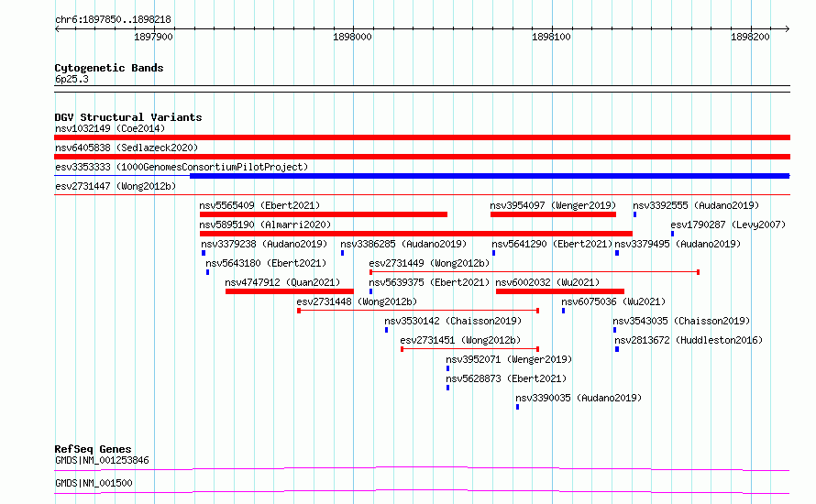
Task: Click the 1898100 ruler position label
Action: tap(552, 37)
